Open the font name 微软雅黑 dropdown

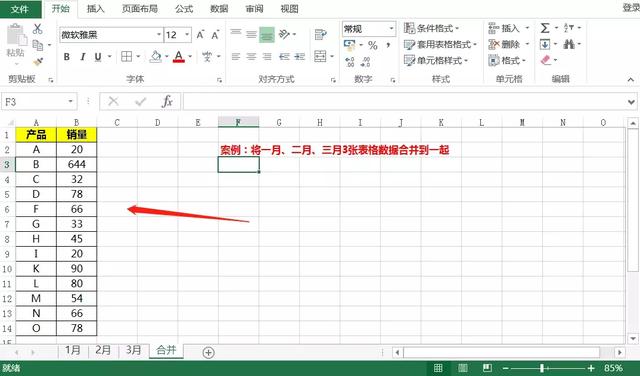[x=159, y=35]
